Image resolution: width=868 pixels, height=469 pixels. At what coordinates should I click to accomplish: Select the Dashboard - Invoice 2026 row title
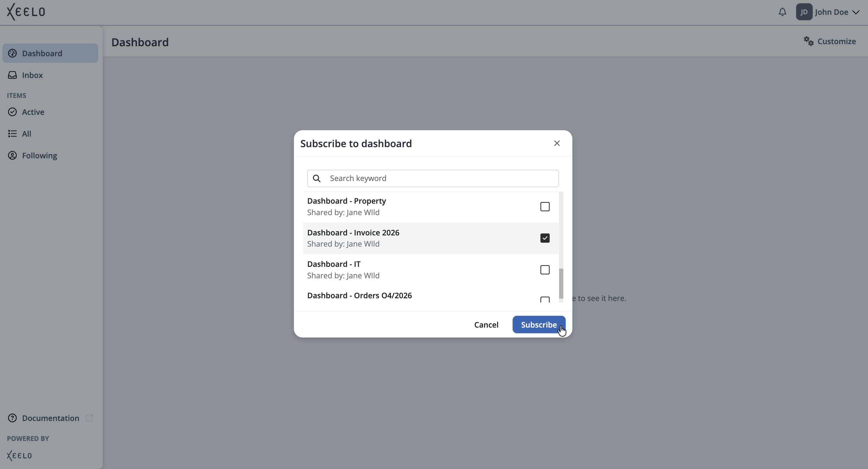(x=353, y=233)
